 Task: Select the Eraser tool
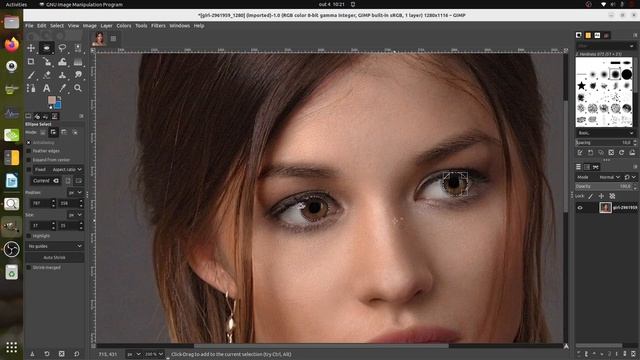47,75
